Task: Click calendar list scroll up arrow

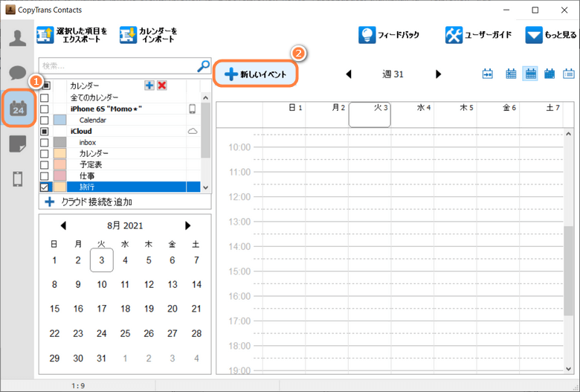Action: 206,97
